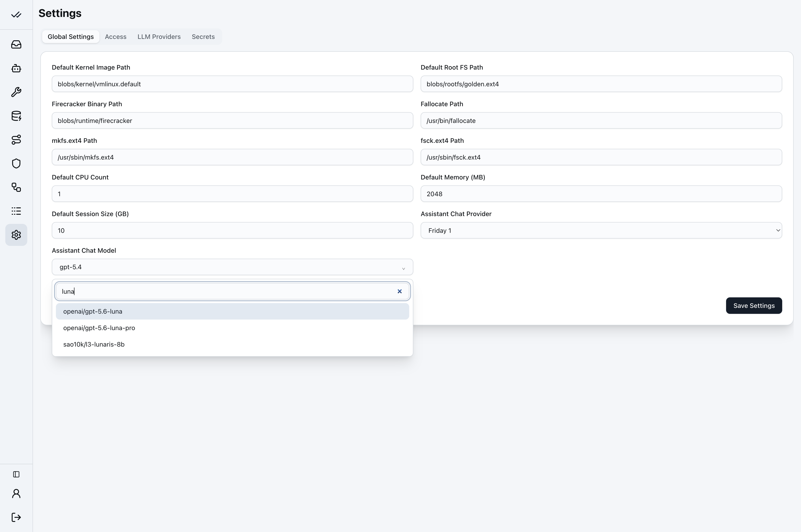Open the database with lightning icon

pos(16,116)
